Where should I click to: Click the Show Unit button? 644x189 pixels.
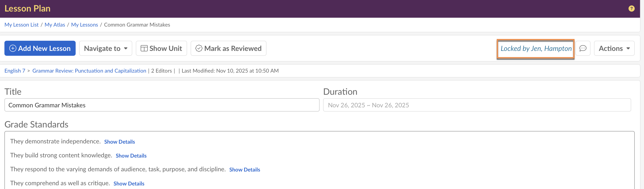161,48
